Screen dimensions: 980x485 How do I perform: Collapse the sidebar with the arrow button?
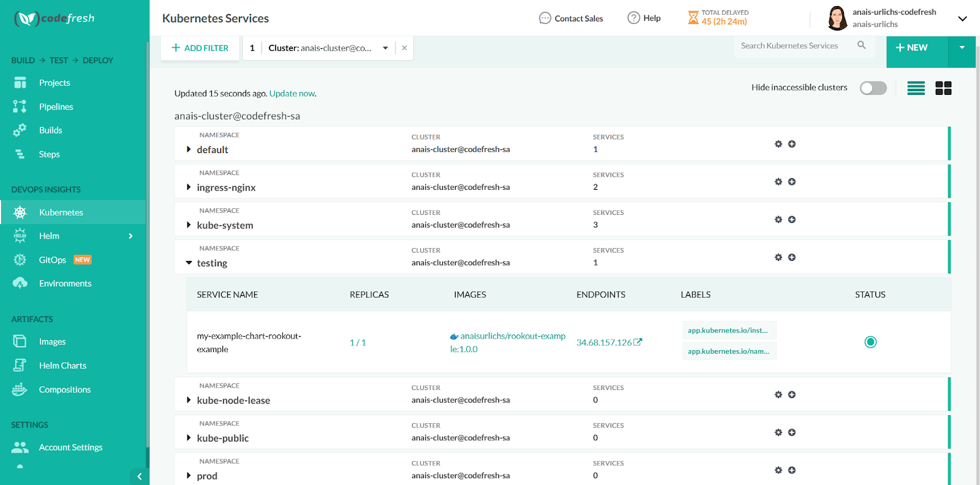(x=139, y=476)
